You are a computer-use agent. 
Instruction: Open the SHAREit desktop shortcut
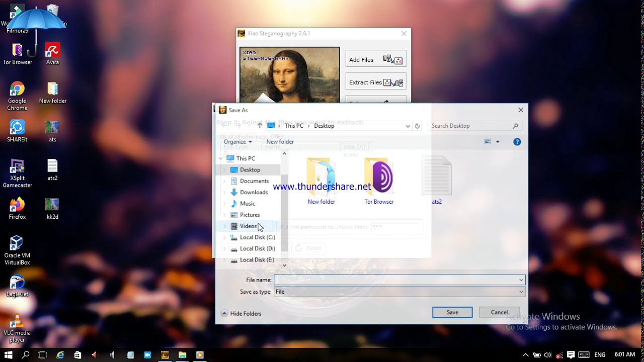coord(17,131)
